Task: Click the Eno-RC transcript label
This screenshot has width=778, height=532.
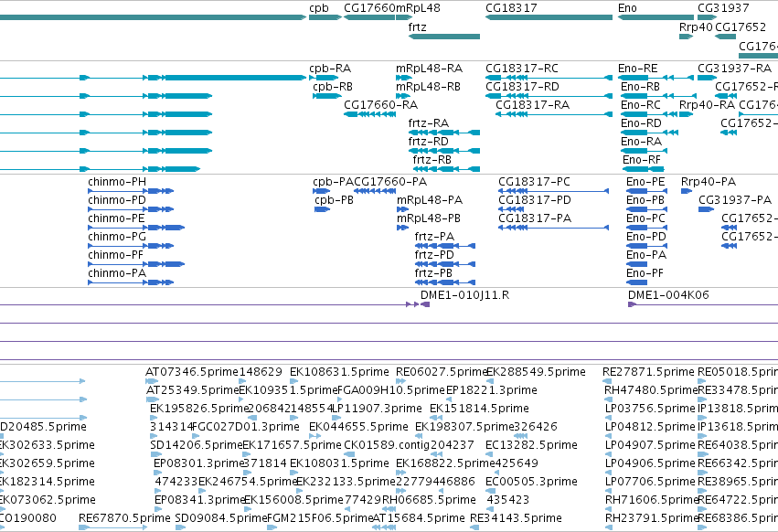Action: (641, 105)
